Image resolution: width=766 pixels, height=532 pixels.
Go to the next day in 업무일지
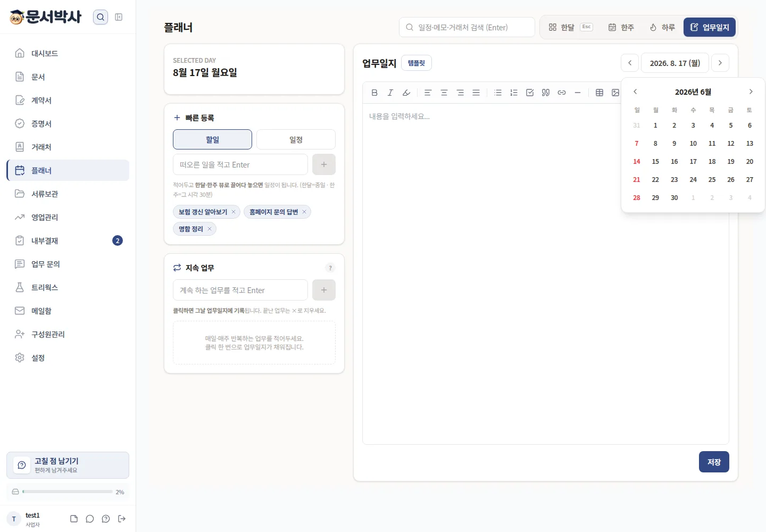720,63
